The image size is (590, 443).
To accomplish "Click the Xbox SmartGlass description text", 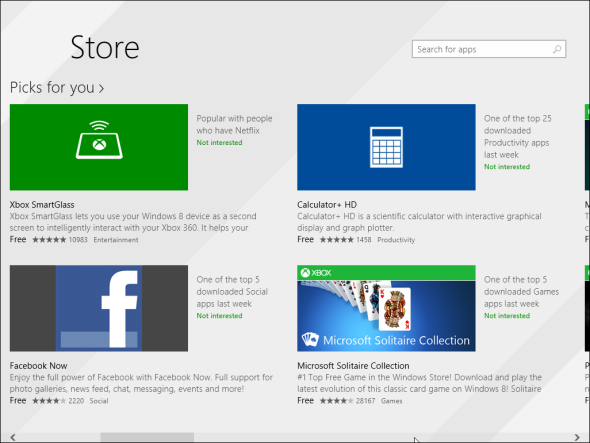I will point(133,222).
